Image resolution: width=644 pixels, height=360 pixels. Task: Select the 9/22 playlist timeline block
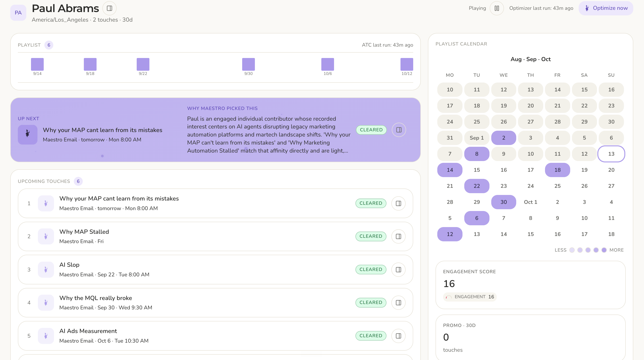(x=143, y=64)
